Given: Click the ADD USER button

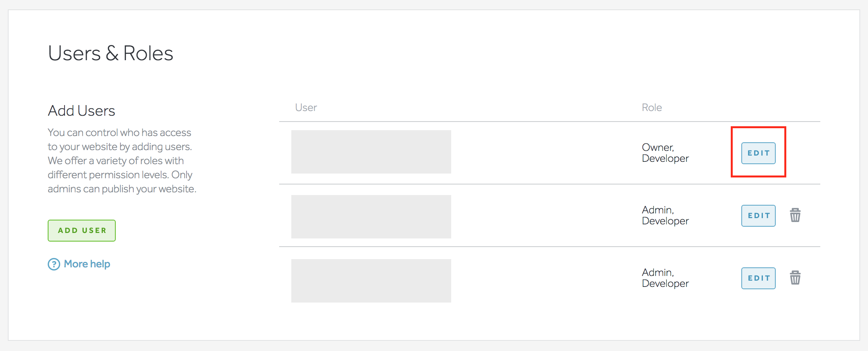Looking at the screenshot, I should tap(81, 231).
